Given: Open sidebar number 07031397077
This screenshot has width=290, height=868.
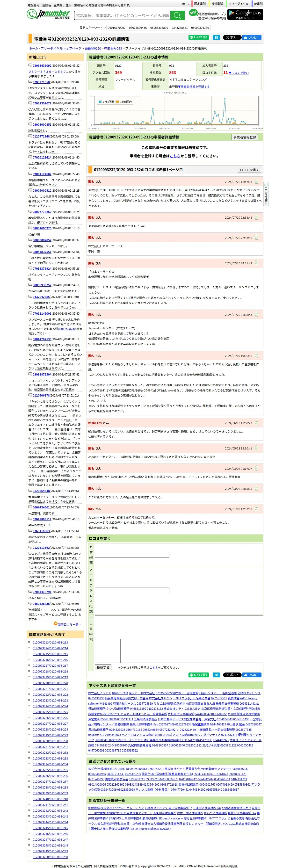Looking at the screenshot, I should click(x=42, y=103).
